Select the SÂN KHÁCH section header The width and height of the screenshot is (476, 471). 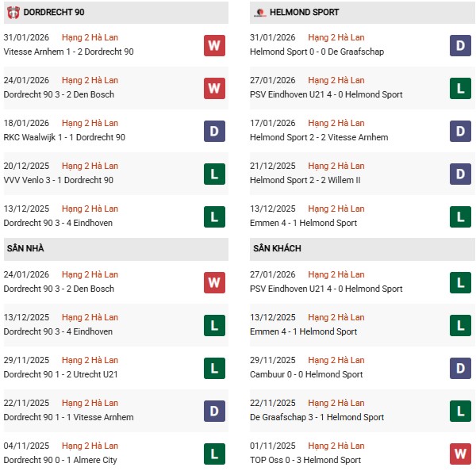pyautogui.click(x=278, y=249)
